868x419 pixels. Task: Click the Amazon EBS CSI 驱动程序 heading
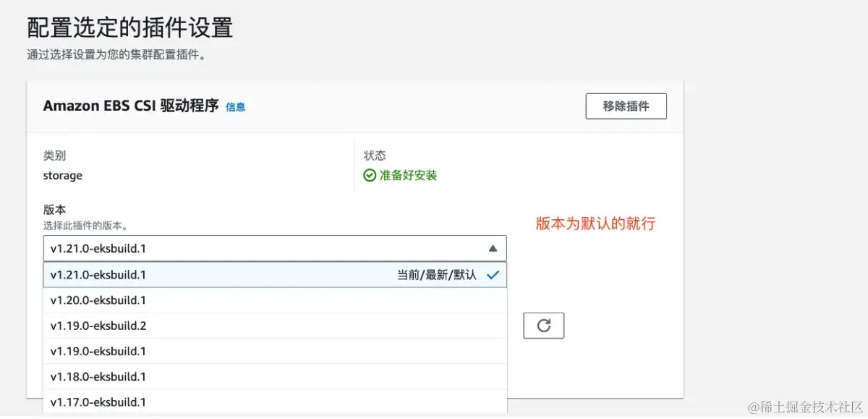(x=130, y=106)
